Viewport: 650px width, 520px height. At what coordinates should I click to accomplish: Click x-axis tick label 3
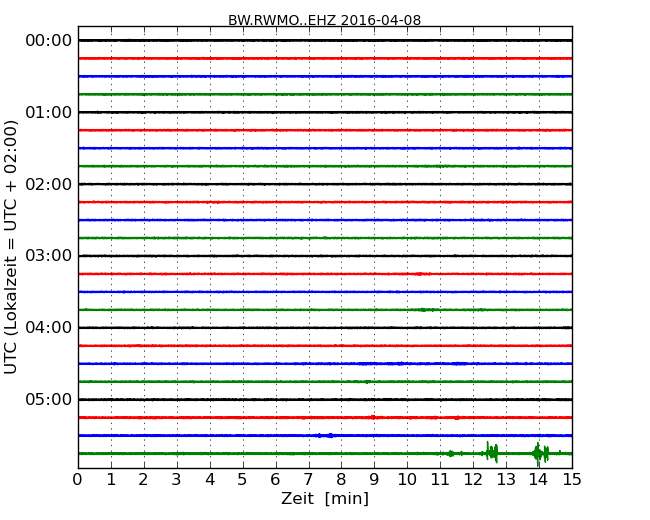tap(177, 479)
